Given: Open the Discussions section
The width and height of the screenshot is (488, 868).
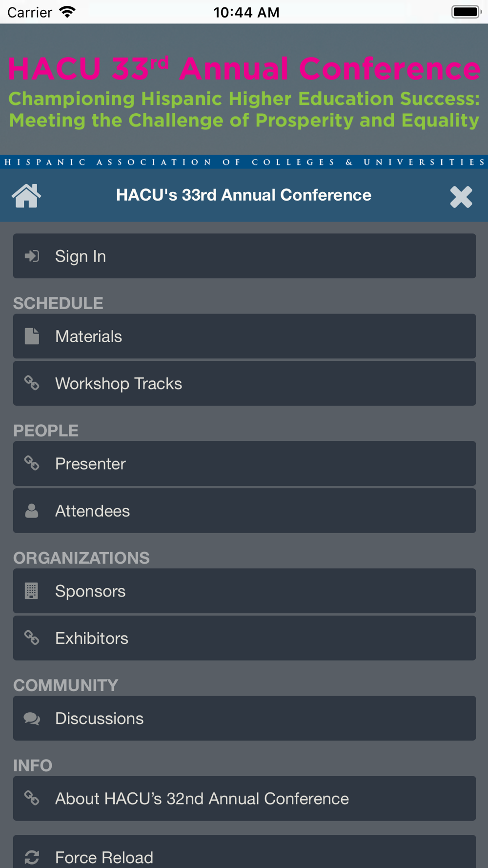Looking at the screenshot, I should (x=244, y=719).
